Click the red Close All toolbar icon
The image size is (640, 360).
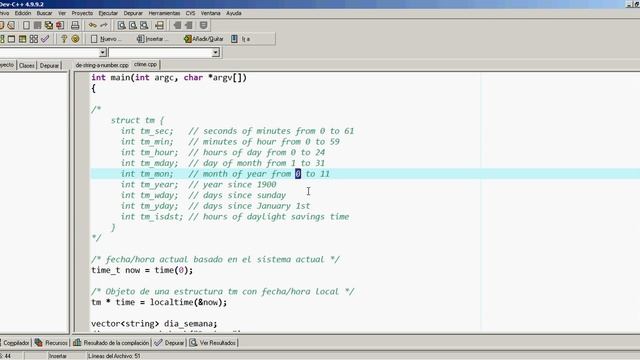(x=60, y=25)
